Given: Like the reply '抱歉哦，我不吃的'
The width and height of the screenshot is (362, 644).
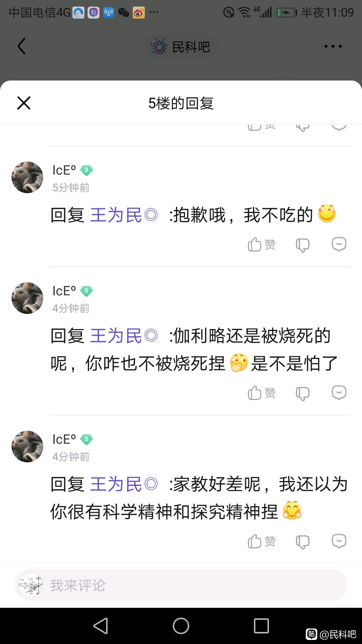Looking at the screenshot, I should [x=262, y=245].
